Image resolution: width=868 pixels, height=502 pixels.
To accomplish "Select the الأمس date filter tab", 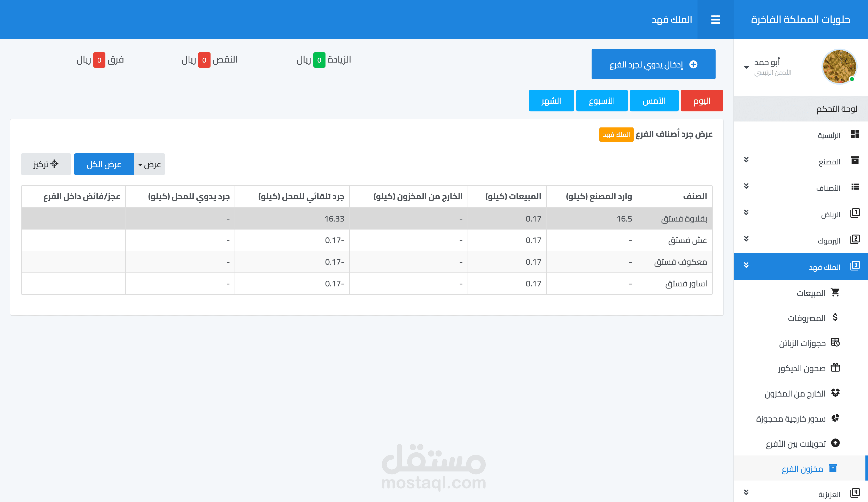I will tap(654, 101).
